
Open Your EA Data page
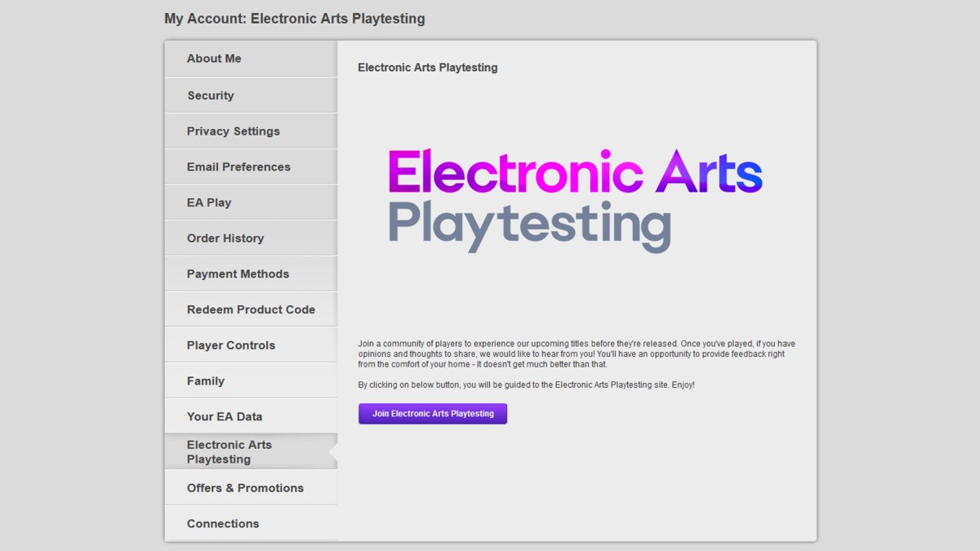pyautogui.click(x=251, y=416)
